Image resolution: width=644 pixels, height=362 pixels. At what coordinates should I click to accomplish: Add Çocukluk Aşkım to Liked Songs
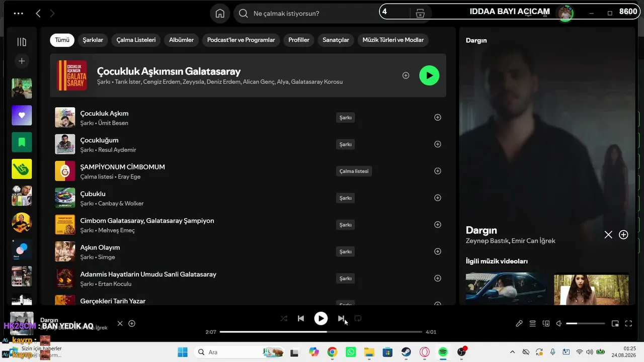[438, 117]
